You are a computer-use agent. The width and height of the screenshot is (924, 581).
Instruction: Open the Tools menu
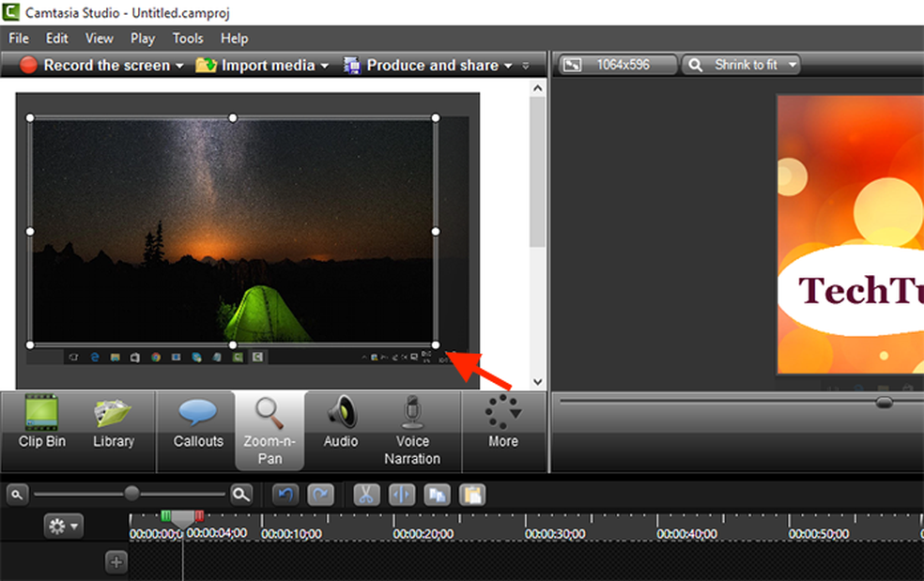pos(188,38)
